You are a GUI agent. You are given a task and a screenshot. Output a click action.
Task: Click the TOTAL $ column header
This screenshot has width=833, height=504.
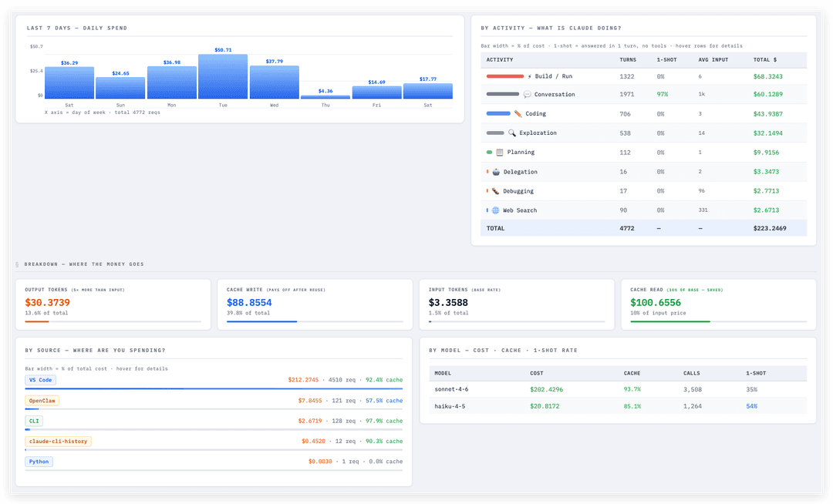point(764,60)
